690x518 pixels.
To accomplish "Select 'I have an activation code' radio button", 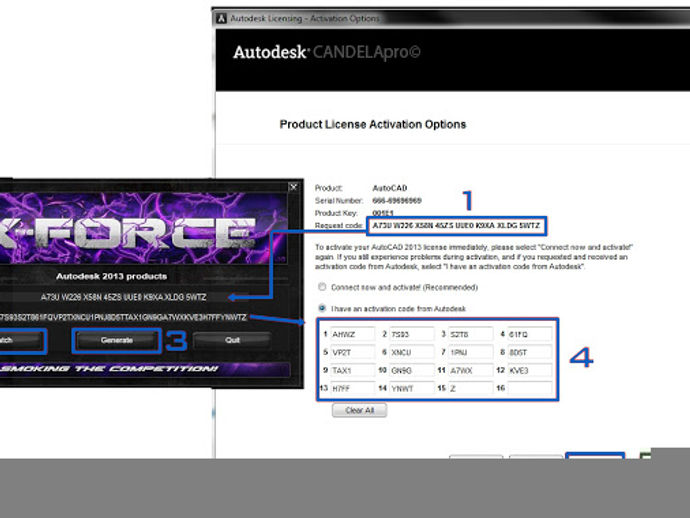I will click(322, 308).
